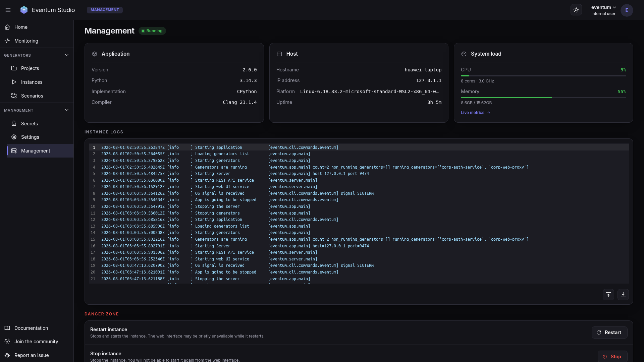Open Join the community link
Image resolution: width=644 pixels, height=362 pixels.
36,342
